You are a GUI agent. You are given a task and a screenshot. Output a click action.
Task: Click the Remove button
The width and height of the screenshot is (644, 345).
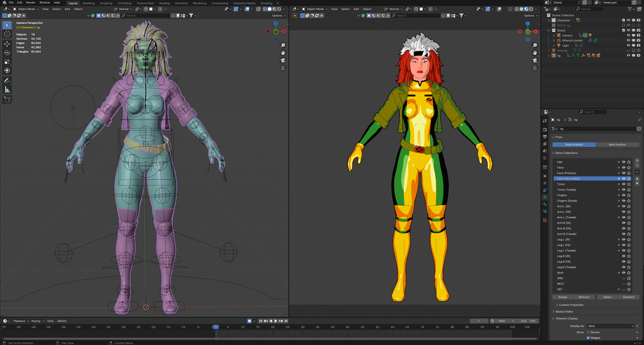[x=584, y=297]
